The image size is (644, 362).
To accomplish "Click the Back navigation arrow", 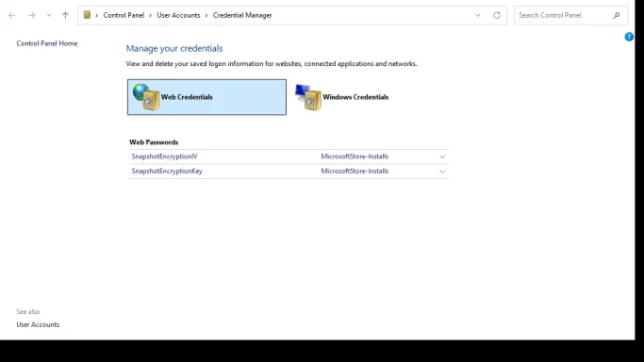I will 12,15.
